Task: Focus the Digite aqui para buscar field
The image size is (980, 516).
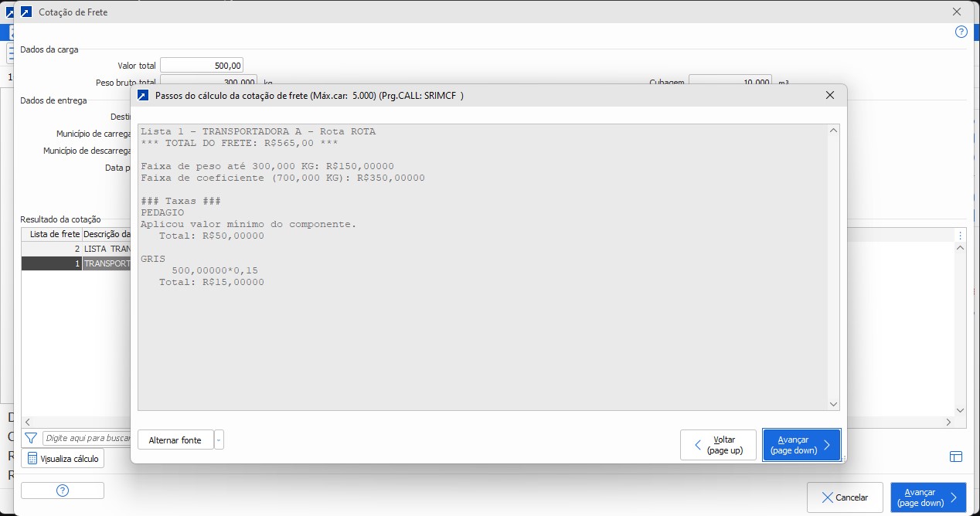Action: [x=87, y=438]
